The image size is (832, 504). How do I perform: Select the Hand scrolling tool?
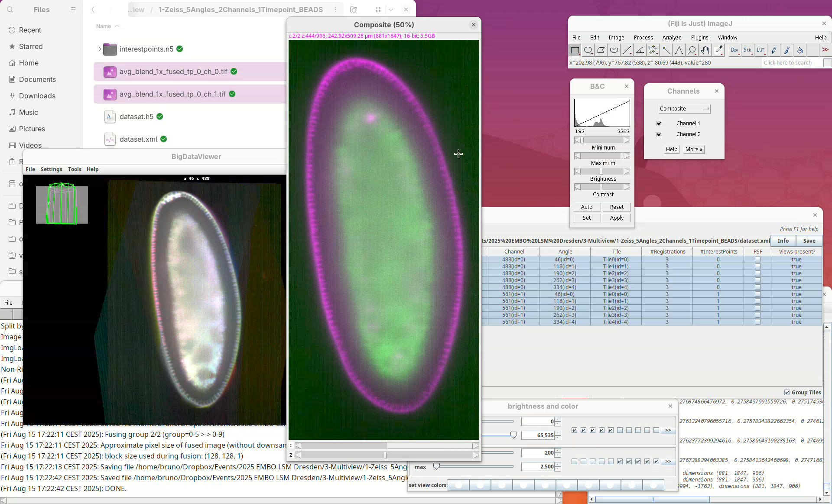point(705,50)
